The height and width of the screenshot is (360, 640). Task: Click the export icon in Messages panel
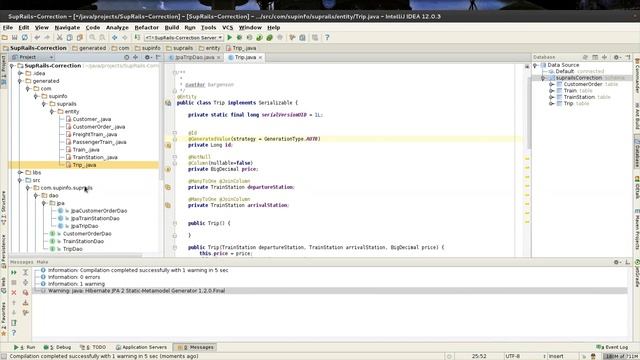point(25,303)
